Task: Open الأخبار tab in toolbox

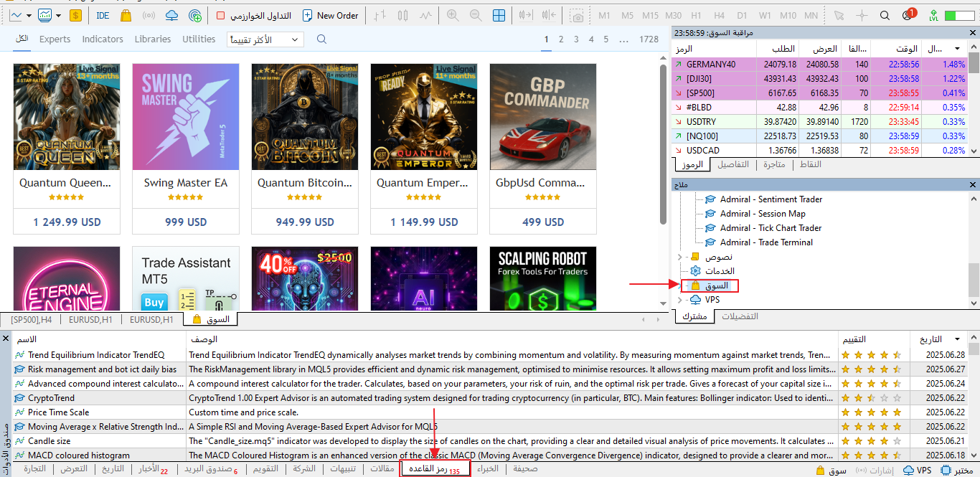Action: (x=153, y=469)
